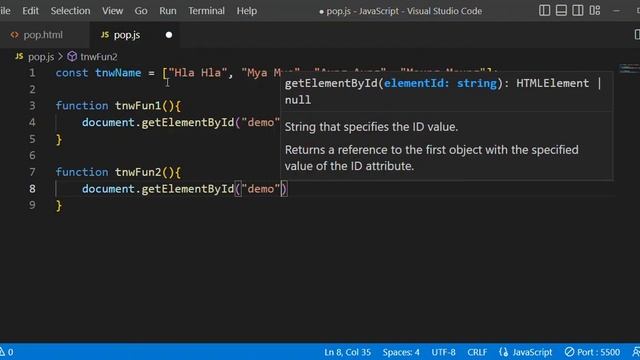Open warnings count in status bar
Image resolution: width=640 pixels, height=360 pixels.
point(7,352)
